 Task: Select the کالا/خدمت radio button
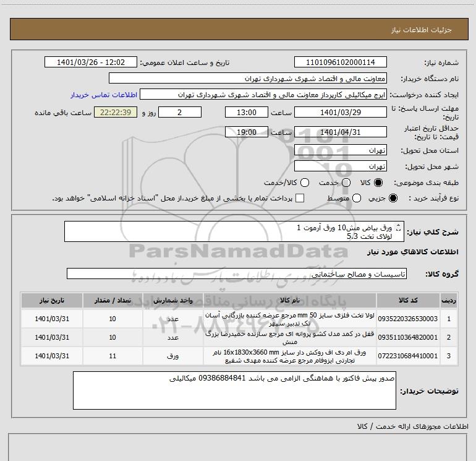[305, 183]
